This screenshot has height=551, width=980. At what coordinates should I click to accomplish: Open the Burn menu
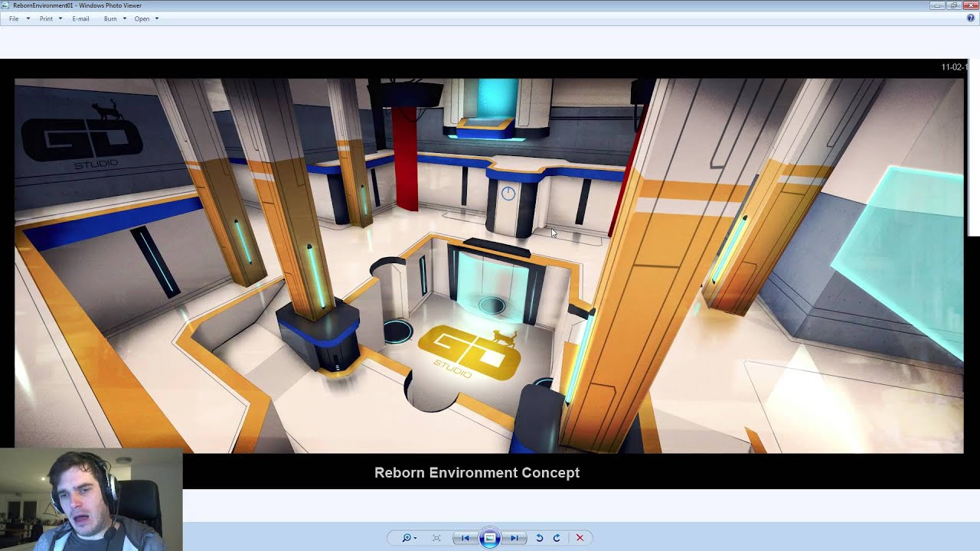(115, 18)
